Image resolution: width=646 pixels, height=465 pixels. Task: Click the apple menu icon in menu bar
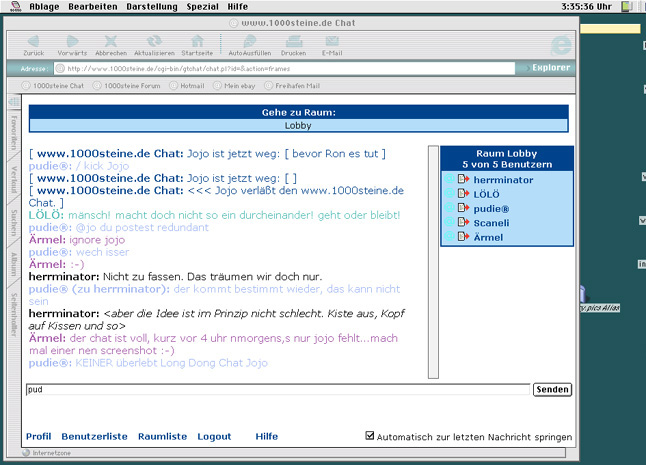coord(15,6)
